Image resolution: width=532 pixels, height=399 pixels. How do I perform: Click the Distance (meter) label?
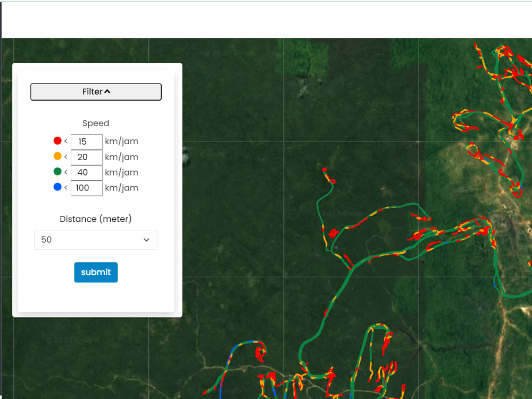(96, 219)
